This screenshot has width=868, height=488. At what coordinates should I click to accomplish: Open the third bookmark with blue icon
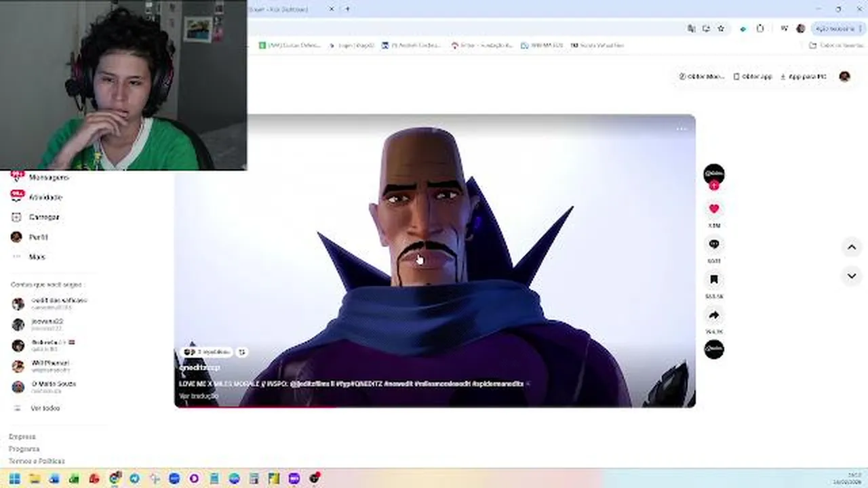pos(411,45)
